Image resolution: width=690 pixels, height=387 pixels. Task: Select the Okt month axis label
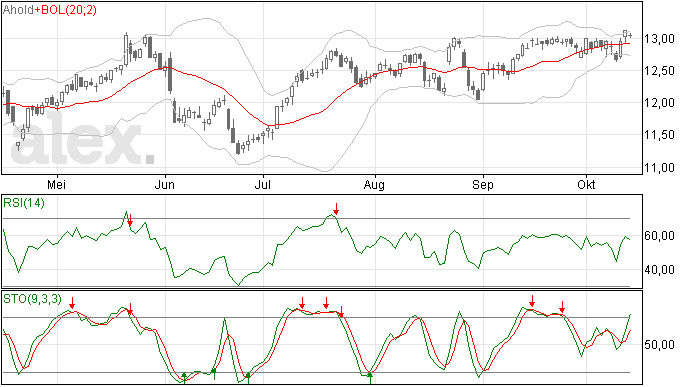coord(586,185)
